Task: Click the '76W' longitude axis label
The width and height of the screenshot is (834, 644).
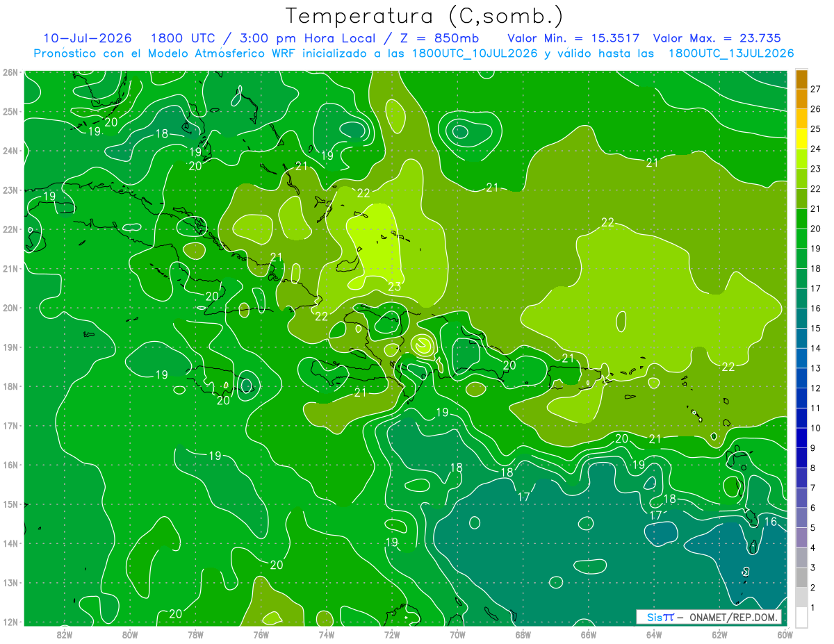Action: [x=261, y=634]
